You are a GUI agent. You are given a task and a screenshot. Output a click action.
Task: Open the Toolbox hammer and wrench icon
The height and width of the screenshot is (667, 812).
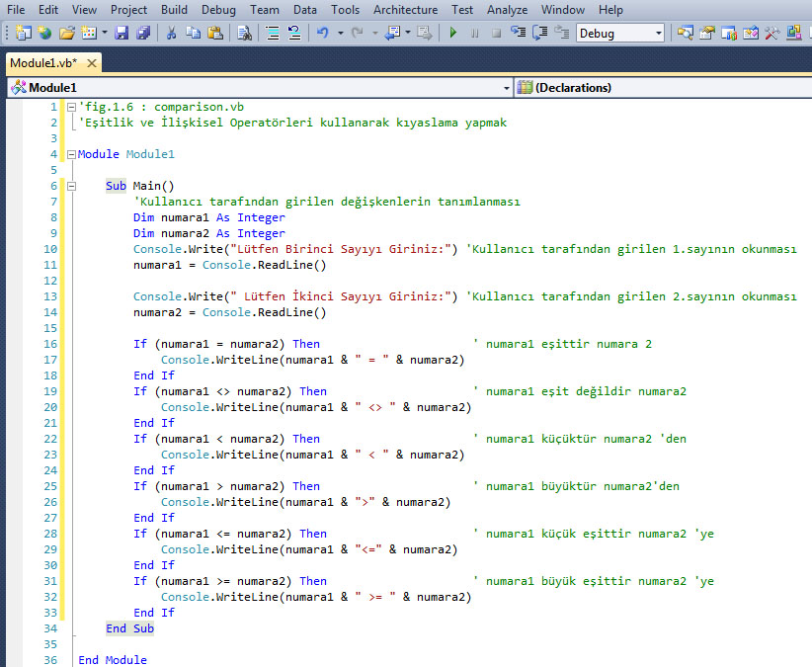(772, 34)
